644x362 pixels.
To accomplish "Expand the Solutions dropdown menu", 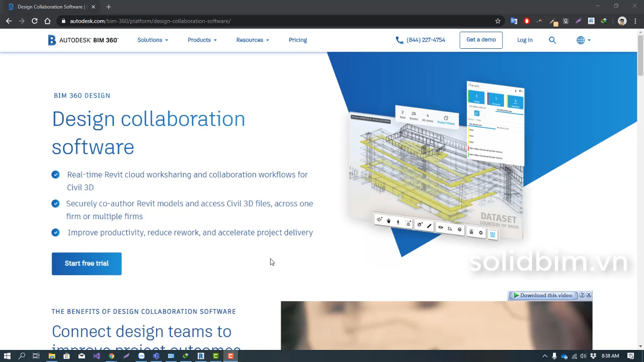I will (x=152, y=40).
